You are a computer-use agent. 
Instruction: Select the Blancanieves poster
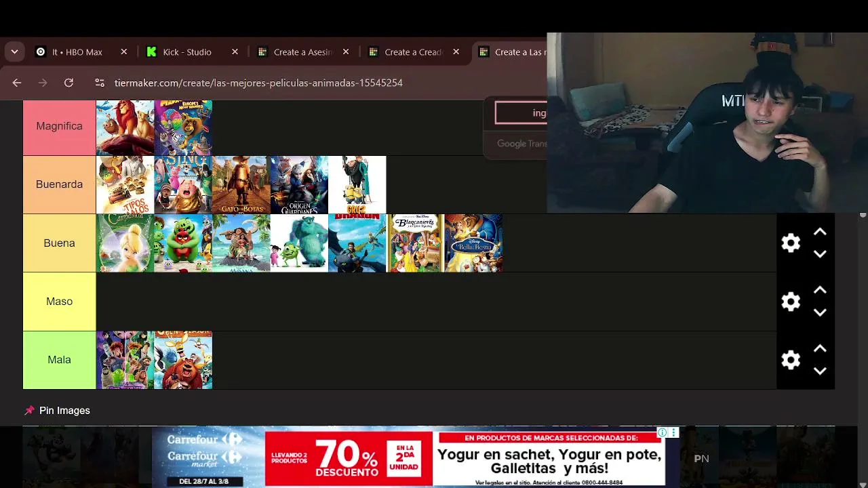coord(415,243)
